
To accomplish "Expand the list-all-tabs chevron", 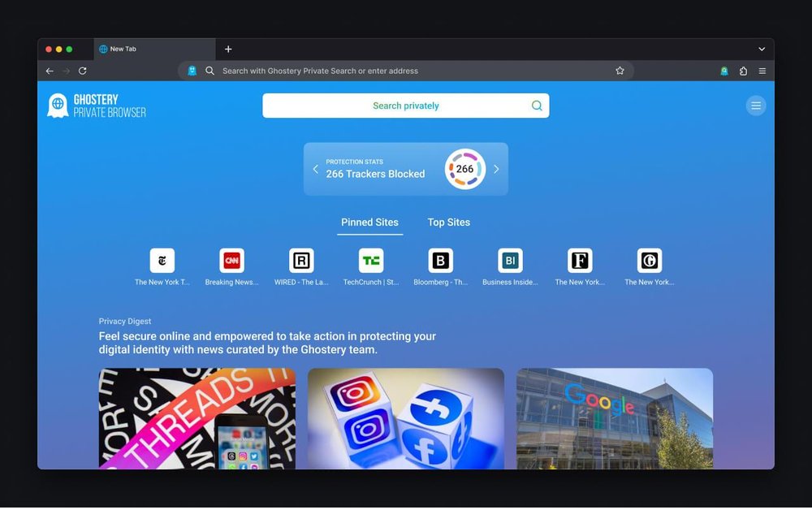I will click(x=762, y=50).
